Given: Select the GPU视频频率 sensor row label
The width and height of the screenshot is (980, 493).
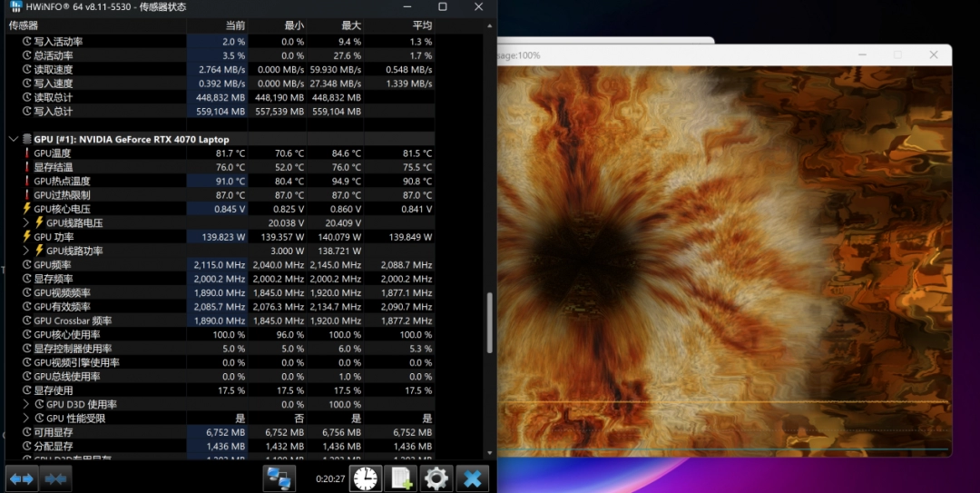Looking at the screenshot, I should point(62,292).
